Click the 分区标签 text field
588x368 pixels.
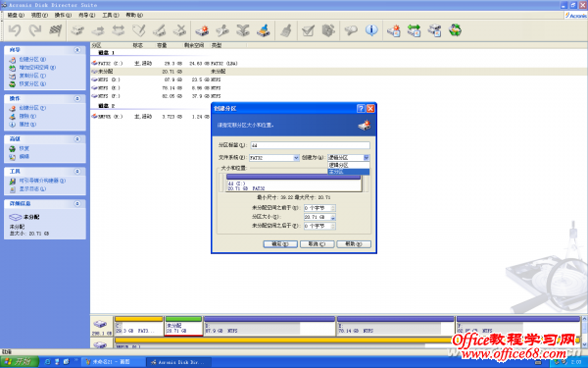pyautogui.click(x=310, y=145)
